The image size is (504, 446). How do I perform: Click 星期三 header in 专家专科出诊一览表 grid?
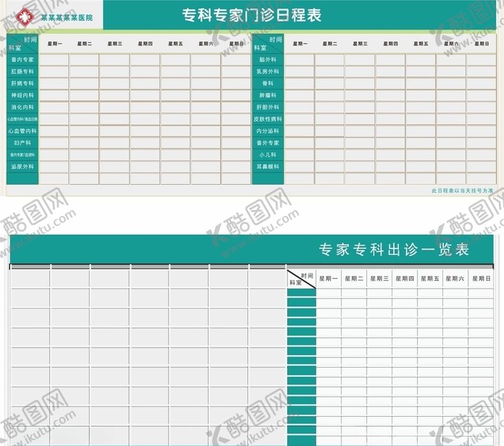tap(379, 279)
